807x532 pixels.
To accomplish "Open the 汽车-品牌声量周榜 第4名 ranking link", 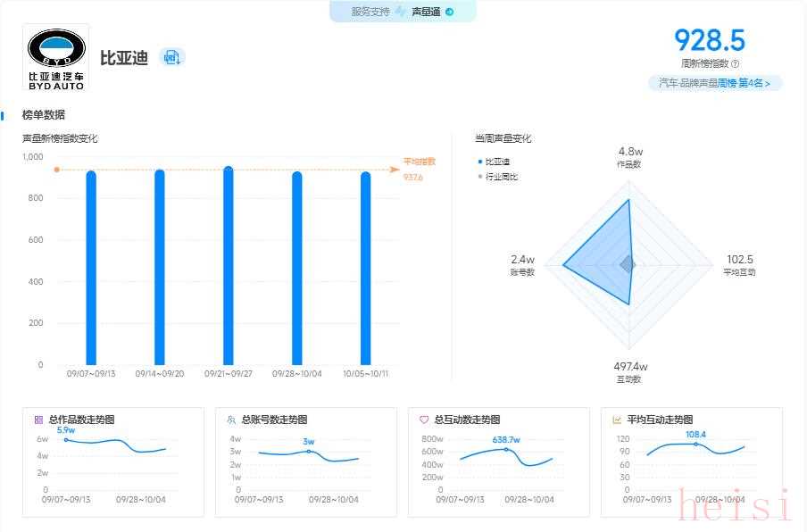I will point(714,83).
